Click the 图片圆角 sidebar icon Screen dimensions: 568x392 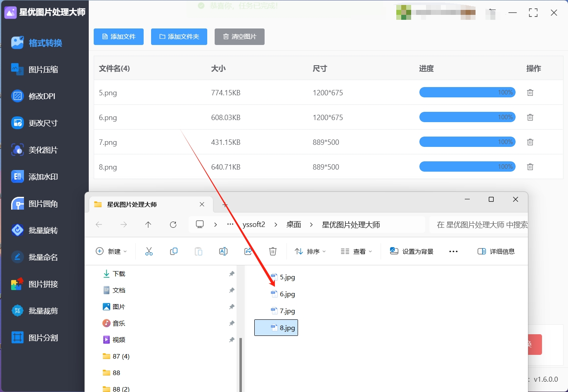pos(17,203)
